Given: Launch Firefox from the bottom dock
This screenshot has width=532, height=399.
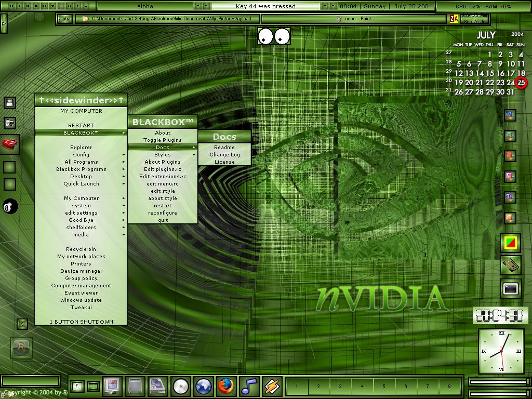Looking at the screenshot, I should click(227, 386).
